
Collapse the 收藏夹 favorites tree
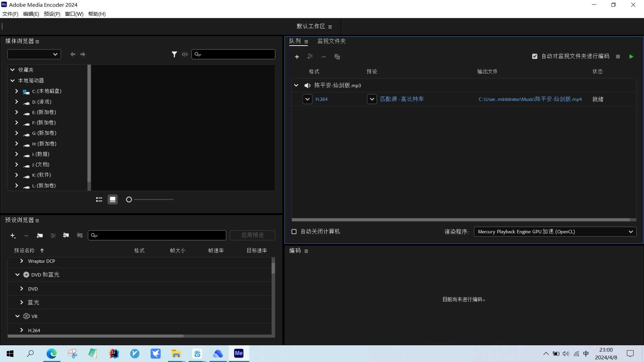pos(12,70)
